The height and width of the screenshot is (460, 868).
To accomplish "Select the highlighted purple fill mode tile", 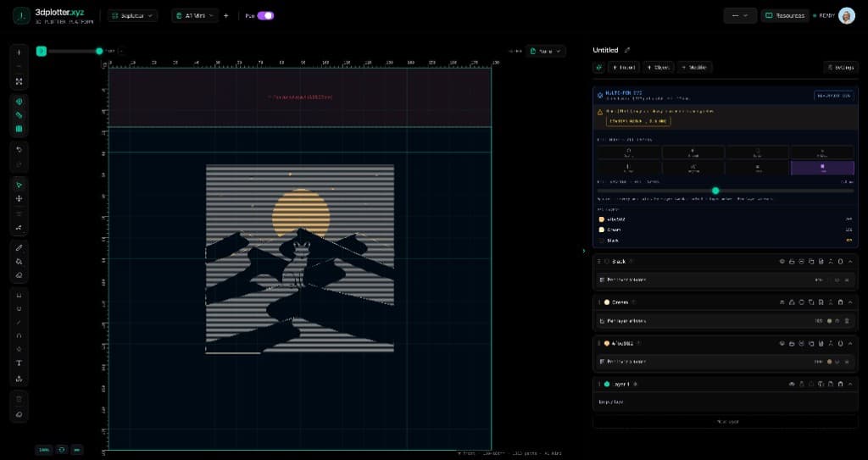I will pos(822,168).
